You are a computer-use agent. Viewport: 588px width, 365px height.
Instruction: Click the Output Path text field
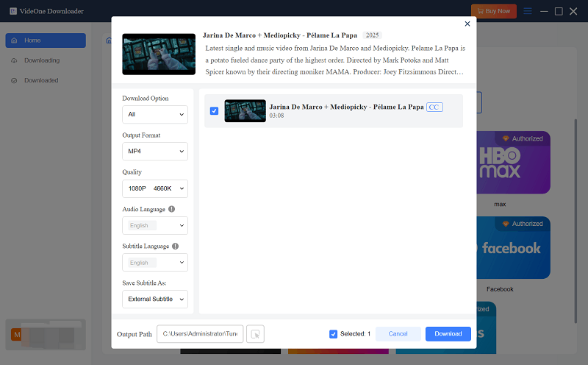(199, 334)
